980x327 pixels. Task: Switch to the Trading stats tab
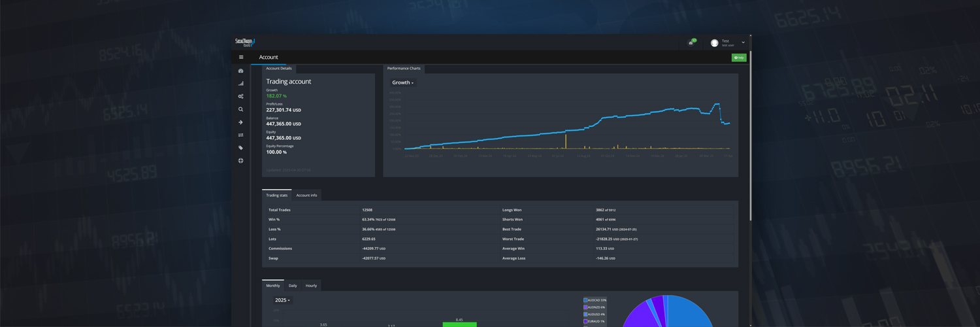point(277,195)
